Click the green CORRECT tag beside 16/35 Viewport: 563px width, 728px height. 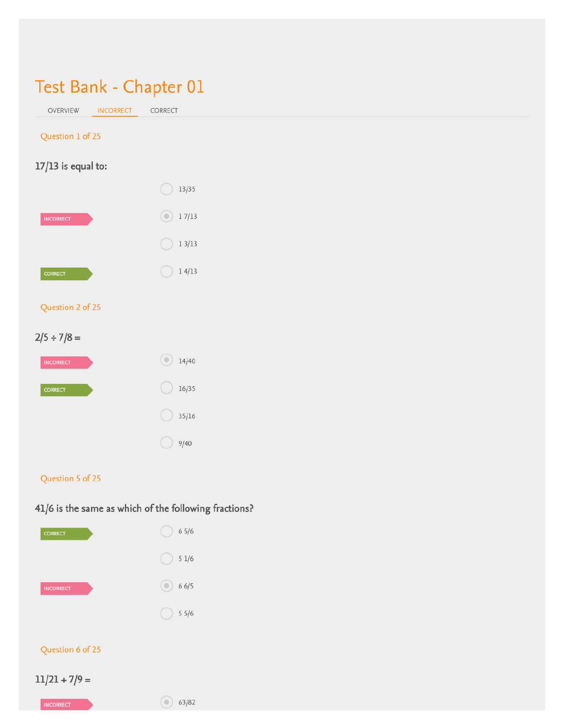coord(66,390)
